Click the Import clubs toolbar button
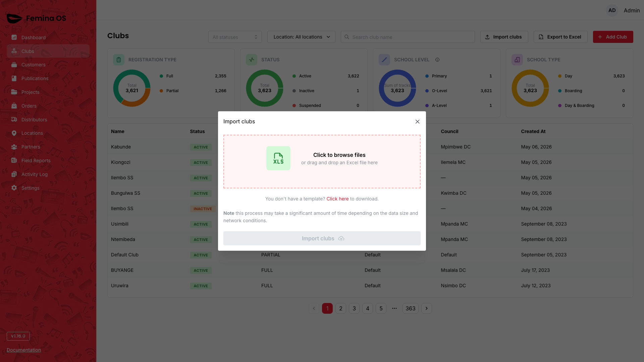This screenshot has height=362, width=644. pyautogui.click(x=504, y=37)
